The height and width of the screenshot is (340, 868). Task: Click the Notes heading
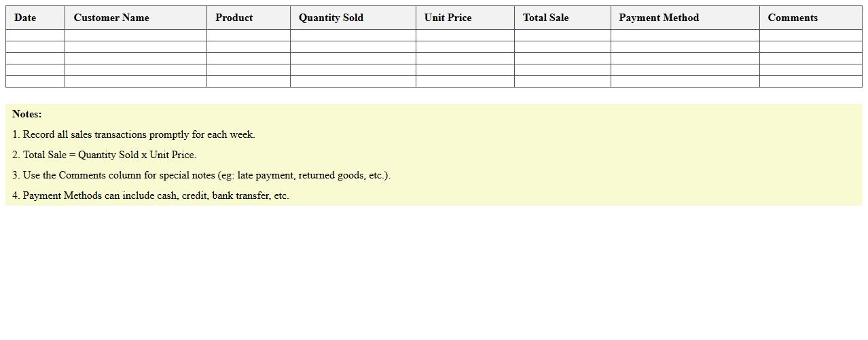[x=27, y=114]
